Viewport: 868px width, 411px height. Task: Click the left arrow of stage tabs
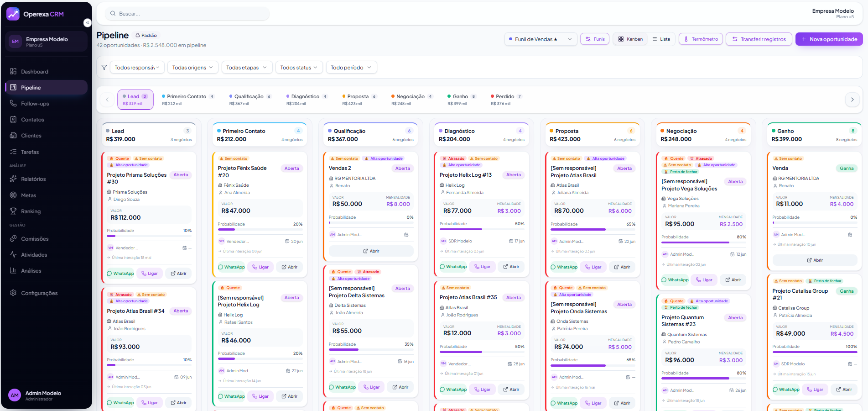tap(107, 100)
